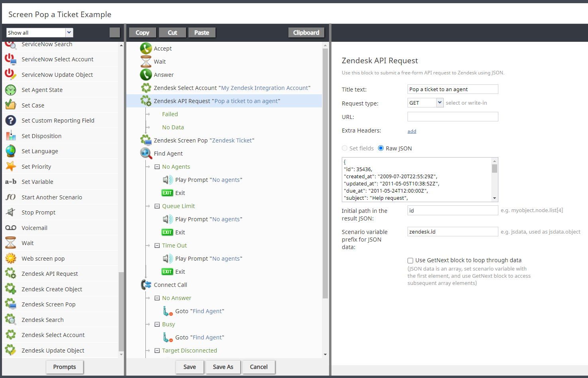Click the Scenario variable prefix field
Viewport: 588px width, 378px height.
[x=453, y=232]
